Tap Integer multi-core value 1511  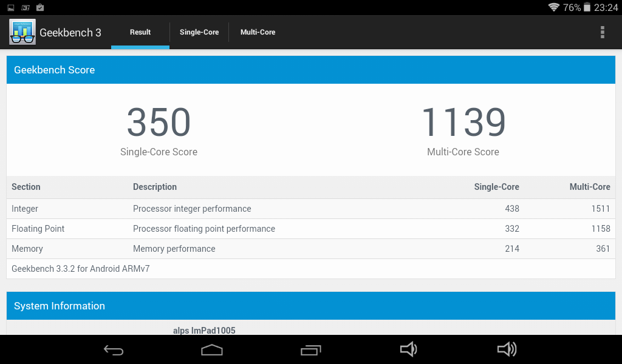[x=601, y=209]
